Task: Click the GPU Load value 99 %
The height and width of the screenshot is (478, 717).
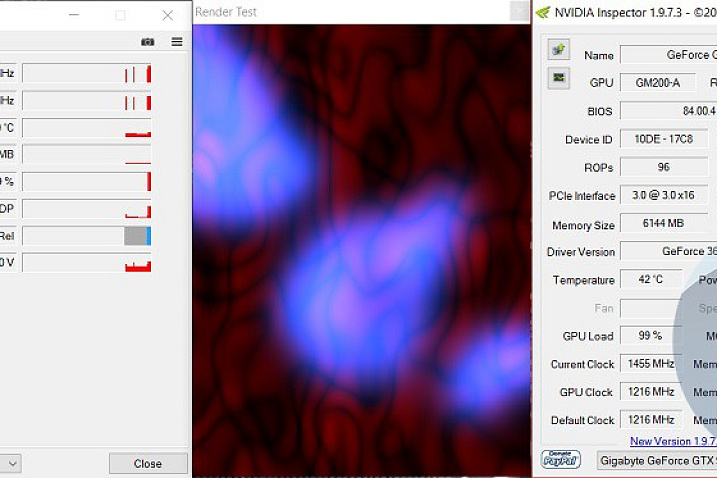Action: (x=651, y=336)
